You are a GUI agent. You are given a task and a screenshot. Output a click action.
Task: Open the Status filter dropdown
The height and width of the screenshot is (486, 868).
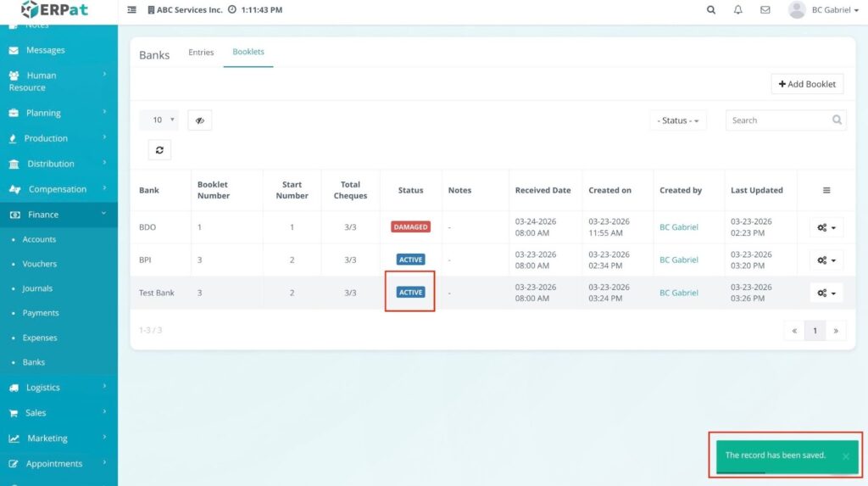tap(678, 120)
